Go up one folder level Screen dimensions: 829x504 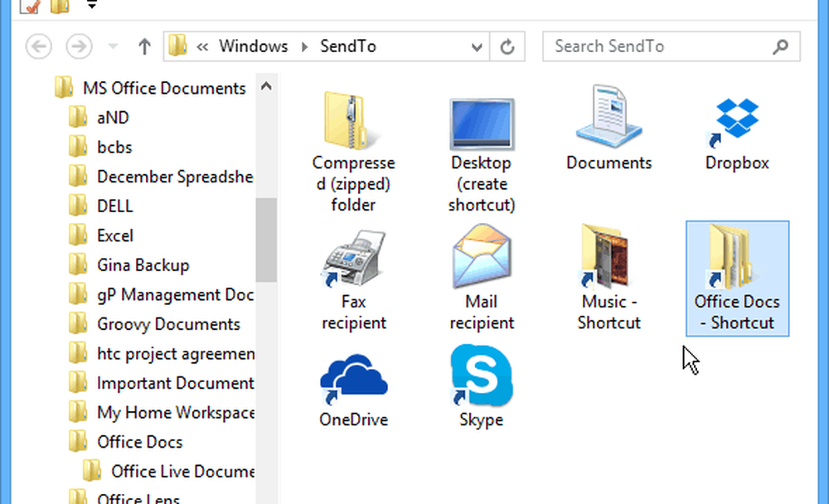(143, 46)
